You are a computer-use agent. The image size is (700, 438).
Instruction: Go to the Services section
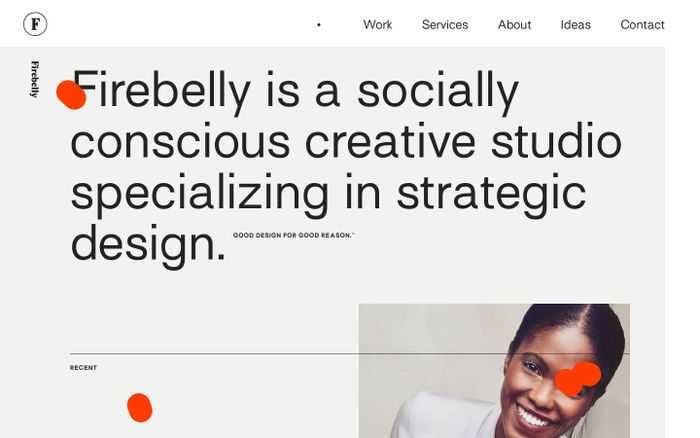[444, 25]
